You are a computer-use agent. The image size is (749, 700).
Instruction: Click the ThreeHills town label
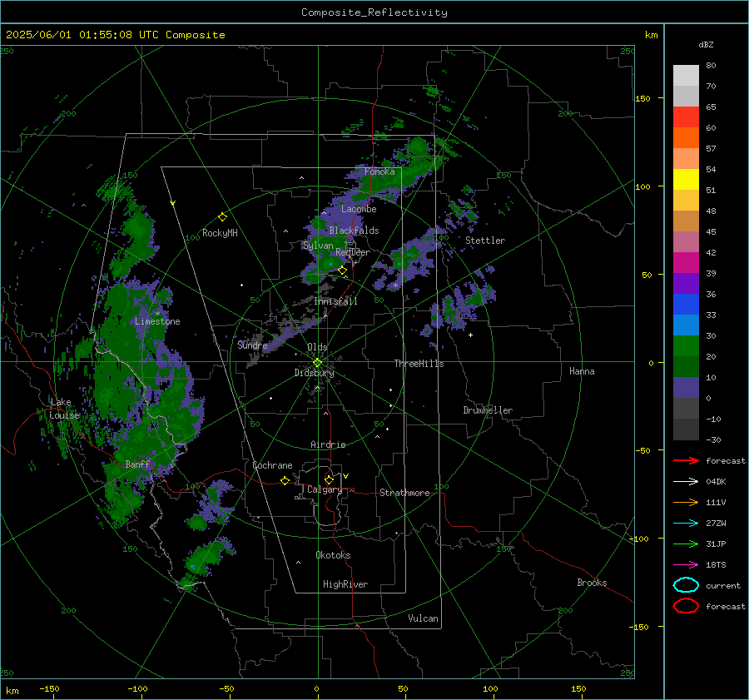tap(419, 364)
